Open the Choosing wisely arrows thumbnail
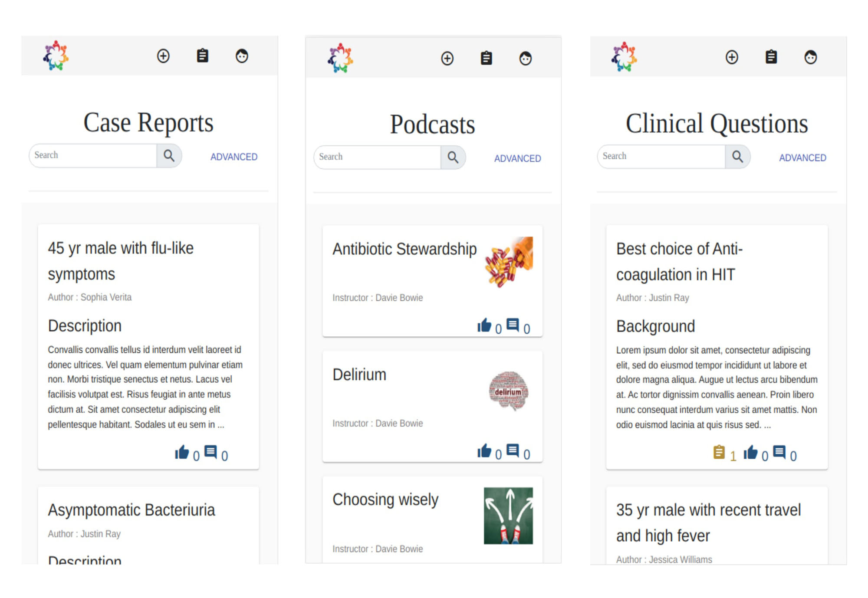This screenshot has width=868, height=598. [x=508, y=516]
